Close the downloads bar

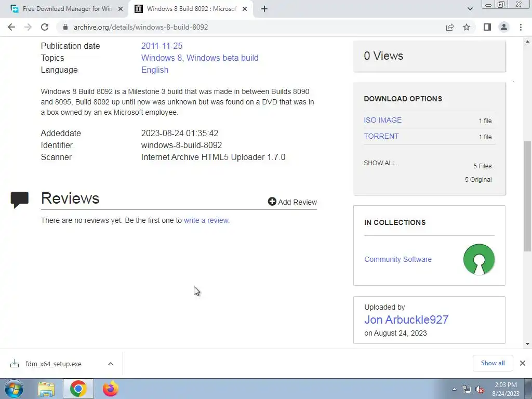523,363
